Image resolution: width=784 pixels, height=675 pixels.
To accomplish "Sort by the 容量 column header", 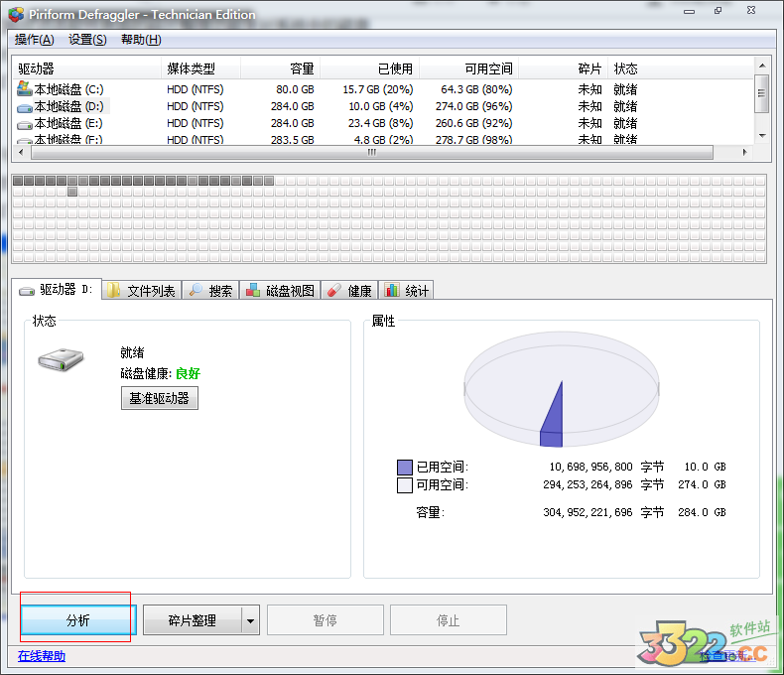I will (281, 68).
